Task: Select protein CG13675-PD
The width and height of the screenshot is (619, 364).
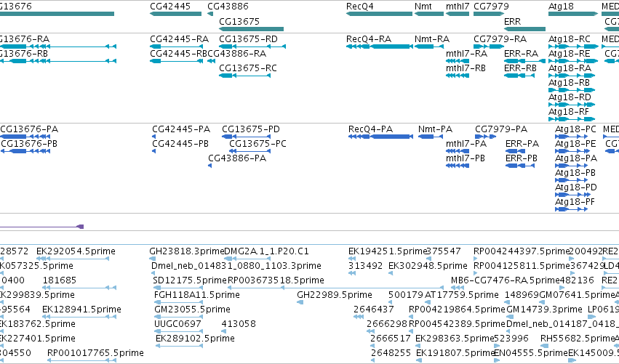Action: coord(247,137)
